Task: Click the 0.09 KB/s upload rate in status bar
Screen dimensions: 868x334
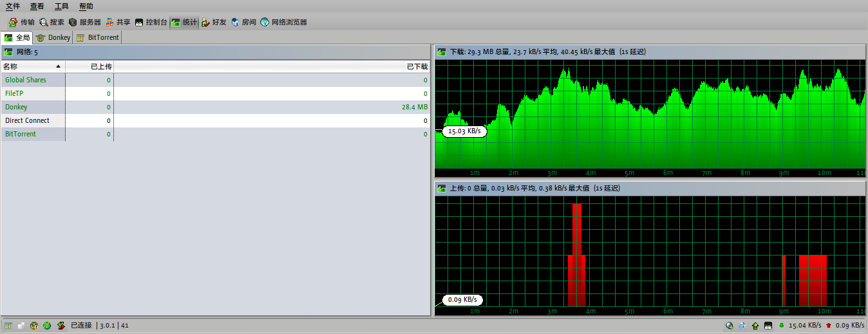Action: 850,326
